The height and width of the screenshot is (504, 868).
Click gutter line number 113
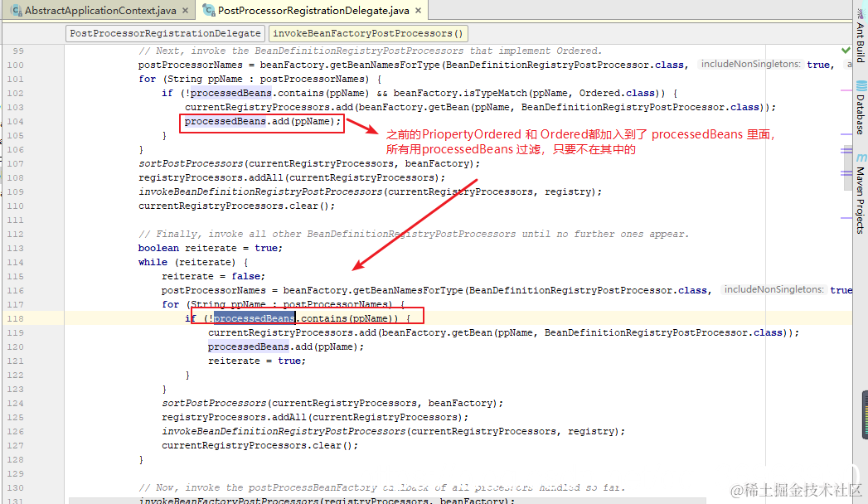16,248
